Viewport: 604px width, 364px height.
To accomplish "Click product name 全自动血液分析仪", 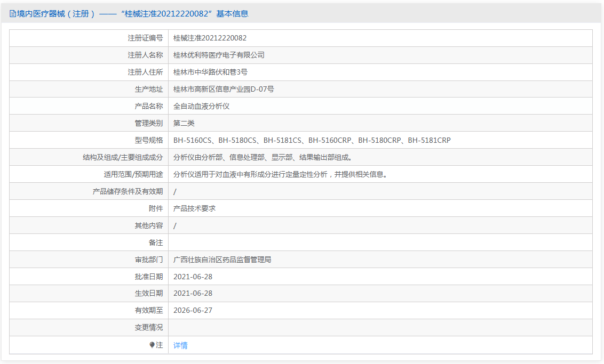I will point(202,106).
